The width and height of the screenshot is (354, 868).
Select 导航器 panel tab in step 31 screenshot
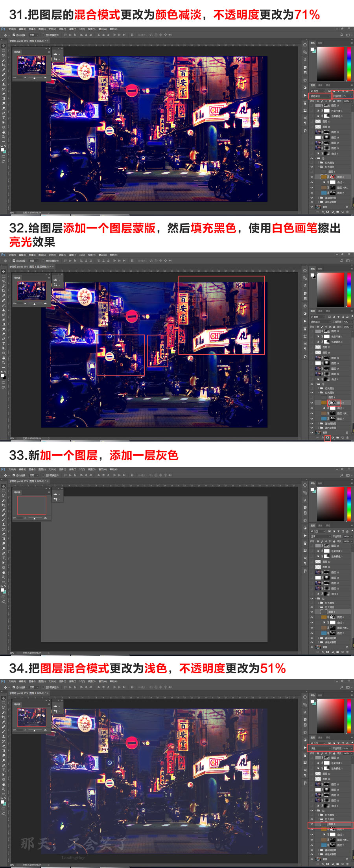click(17, 52)
